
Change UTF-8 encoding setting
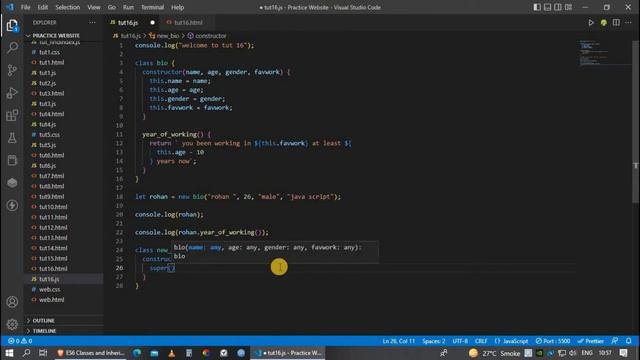[x=460, y=341]
